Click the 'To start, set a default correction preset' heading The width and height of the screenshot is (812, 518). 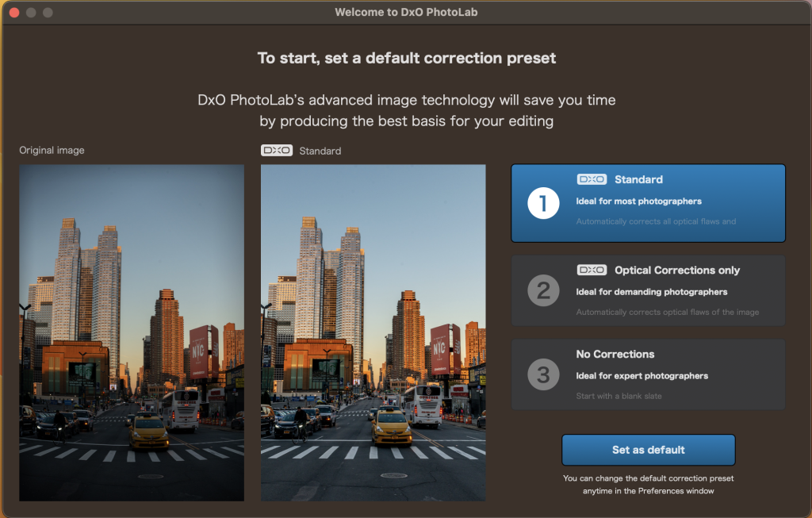tap(407, 58)
